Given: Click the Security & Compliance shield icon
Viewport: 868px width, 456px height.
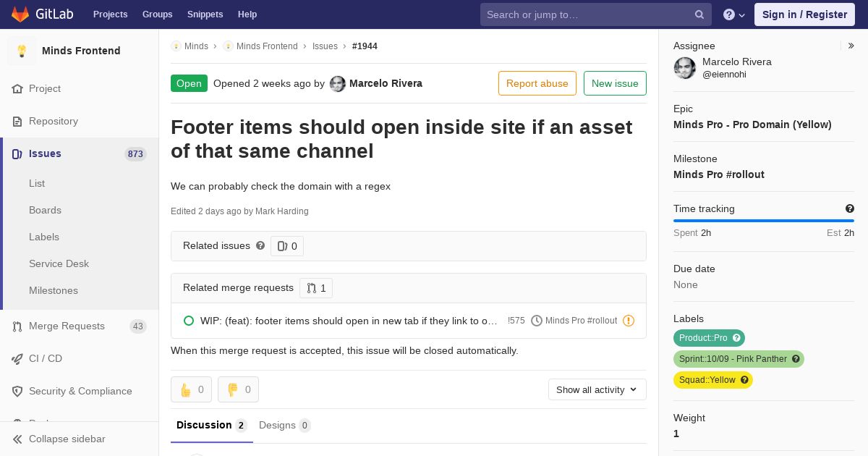Looking at the screenshot, I should click(17, 392).
